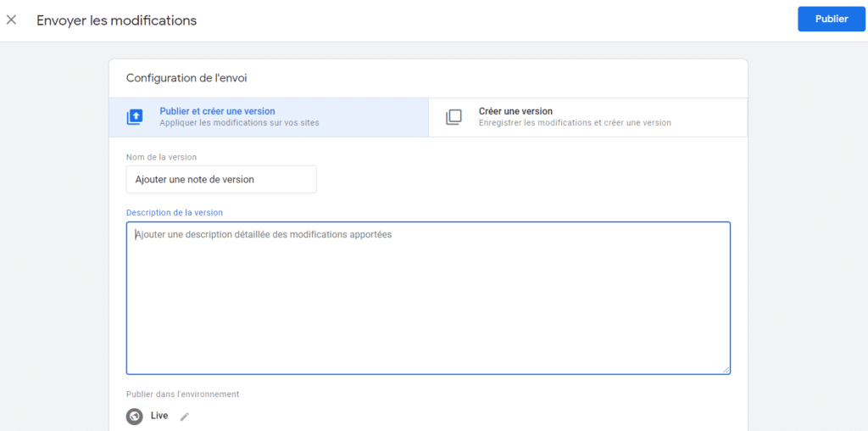Click the Nom de la version label

pyautogui.click(x=161, y=157)
